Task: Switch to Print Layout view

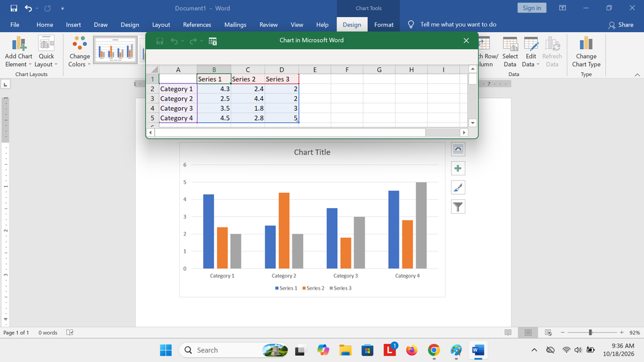Action: tap(528, 332)
